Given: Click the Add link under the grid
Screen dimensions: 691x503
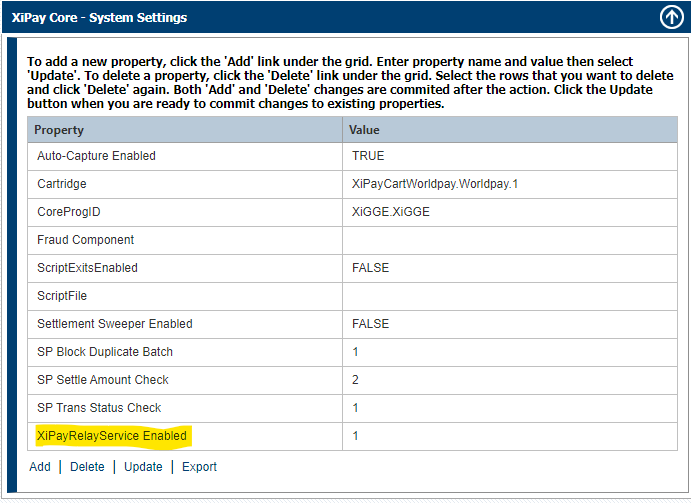Looking at the screenshot, I should pos(40,466).
